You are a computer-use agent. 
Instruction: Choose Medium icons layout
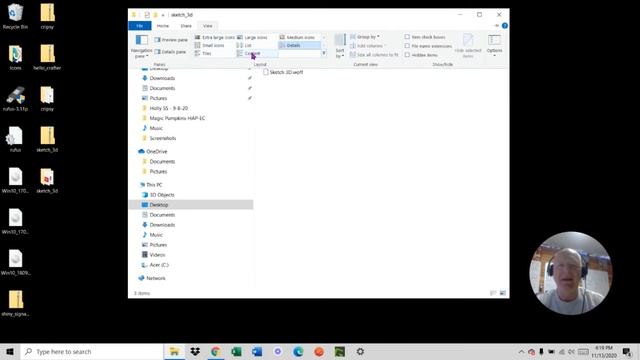point(297,37)
